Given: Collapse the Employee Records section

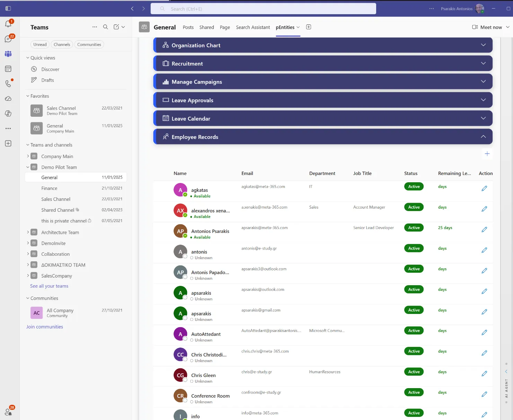Looking at the screenshot, I should [x=323, y=137].
